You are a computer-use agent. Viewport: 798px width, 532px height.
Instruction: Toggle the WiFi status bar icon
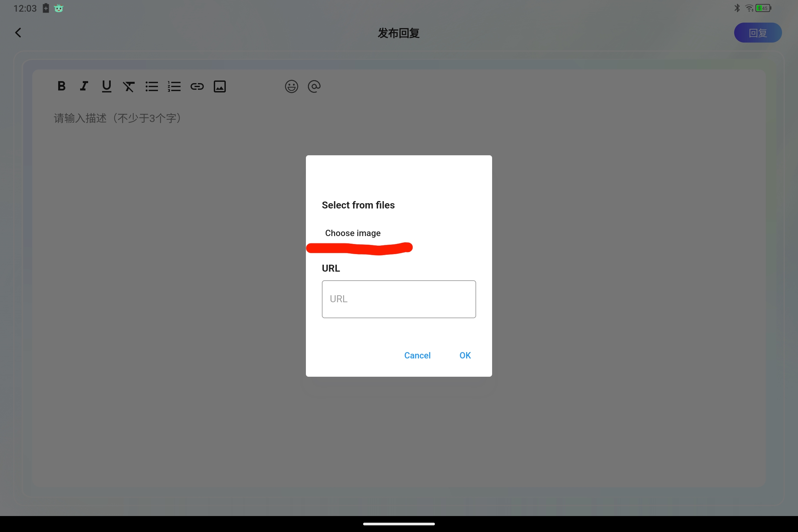pyautogui.click(x=749, y=9)
